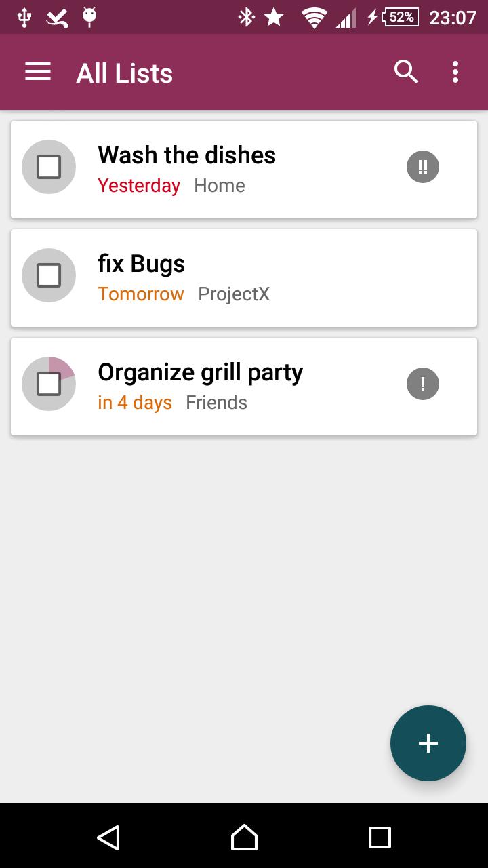Click the All Lists title
Image resolution: width=488 pixels, height=868 pixels.
tap(125, 73)
